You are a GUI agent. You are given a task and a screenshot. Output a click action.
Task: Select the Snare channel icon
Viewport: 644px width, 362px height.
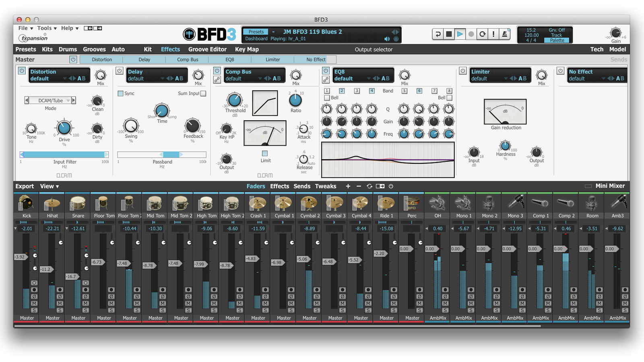click(78, 204)
